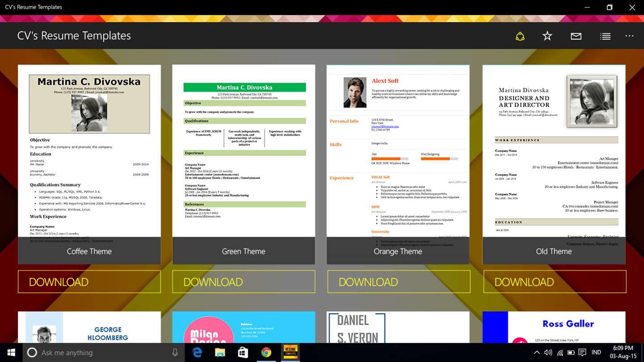Viewport: 644px width, 362px height.
Task: Launch Google Chrome from the taskbar
Action: point(267,353)
